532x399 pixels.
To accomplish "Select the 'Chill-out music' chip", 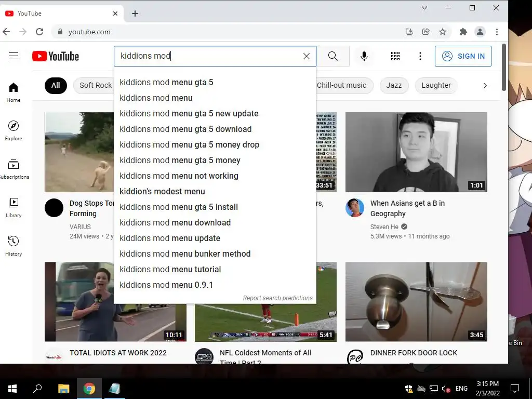I will 344,86.
